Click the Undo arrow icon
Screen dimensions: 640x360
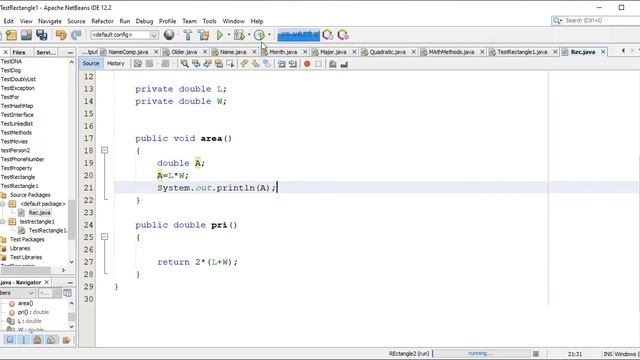[61, 35]
